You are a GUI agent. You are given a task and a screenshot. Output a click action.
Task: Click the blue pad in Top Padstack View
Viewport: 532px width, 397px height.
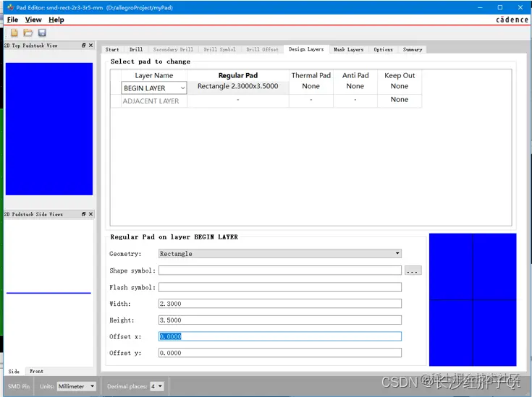[x=49, y=129]
